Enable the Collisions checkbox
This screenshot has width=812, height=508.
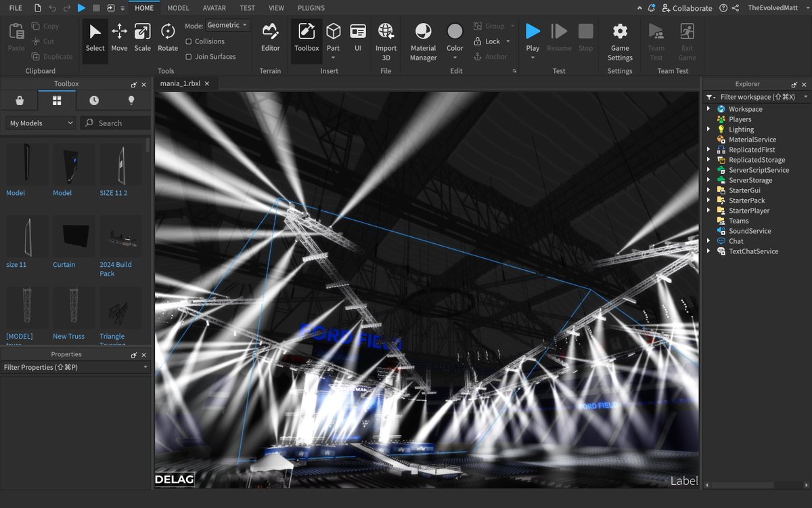click(189, 41)
